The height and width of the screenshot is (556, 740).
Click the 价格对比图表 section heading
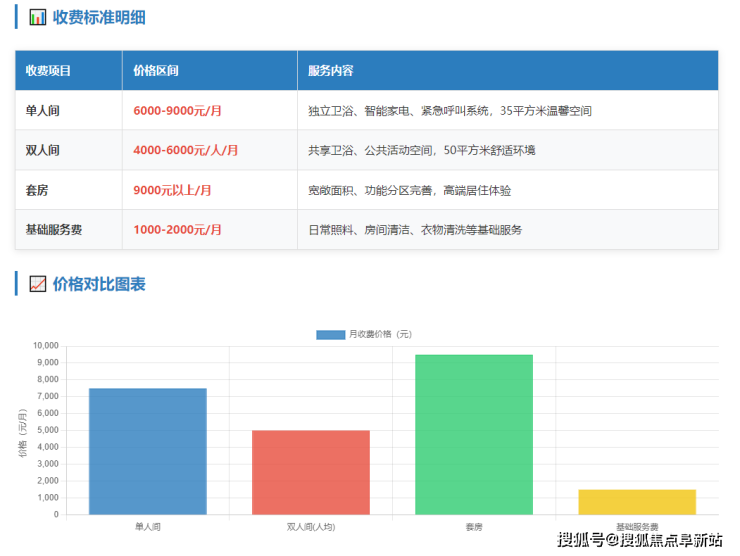(99, 284)
